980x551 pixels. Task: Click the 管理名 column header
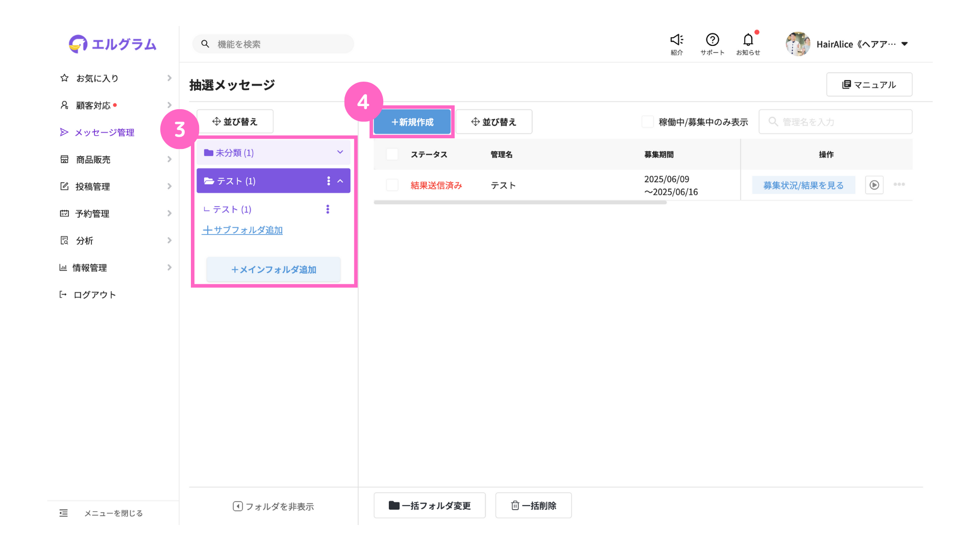(x=501, y=154)
